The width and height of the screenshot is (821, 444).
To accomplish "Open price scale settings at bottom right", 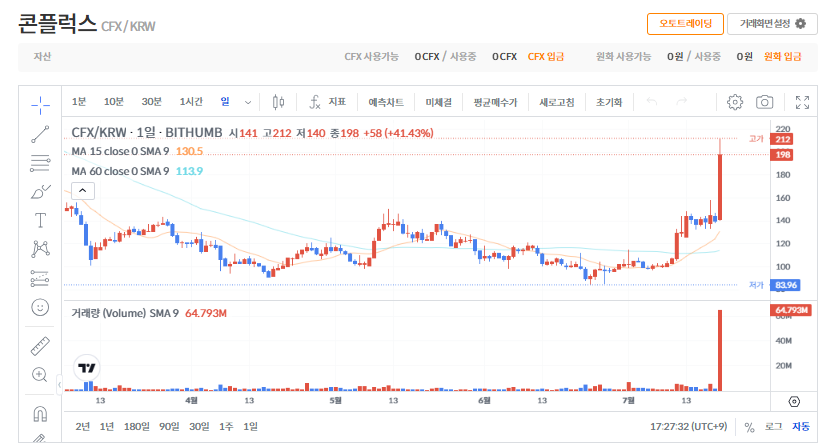I will point(794,402).
